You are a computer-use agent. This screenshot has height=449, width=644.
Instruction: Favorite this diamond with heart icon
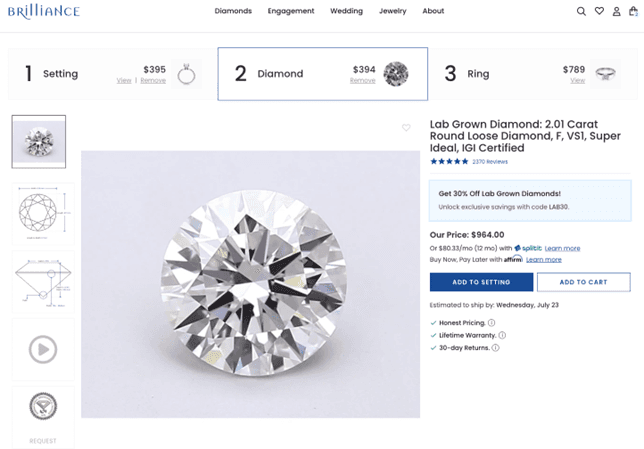(x=406, y=127)
